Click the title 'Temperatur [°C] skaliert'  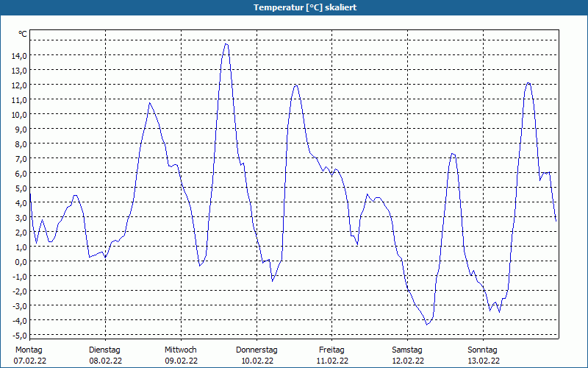point(305,7)
